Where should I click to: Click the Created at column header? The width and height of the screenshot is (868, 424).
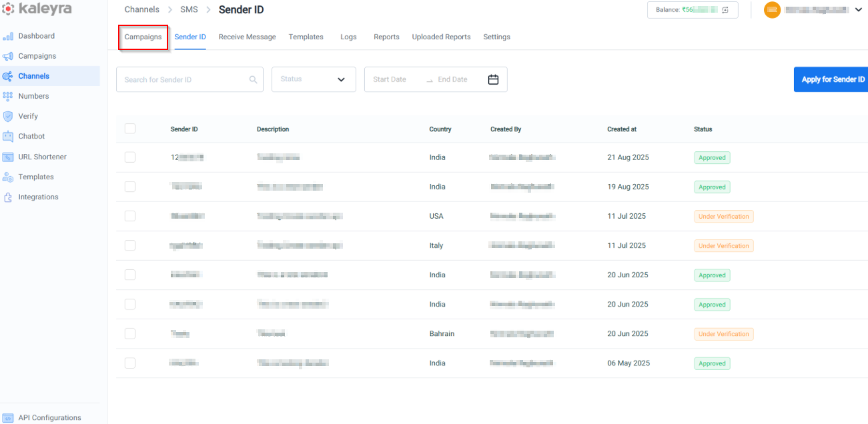(622, 129)
